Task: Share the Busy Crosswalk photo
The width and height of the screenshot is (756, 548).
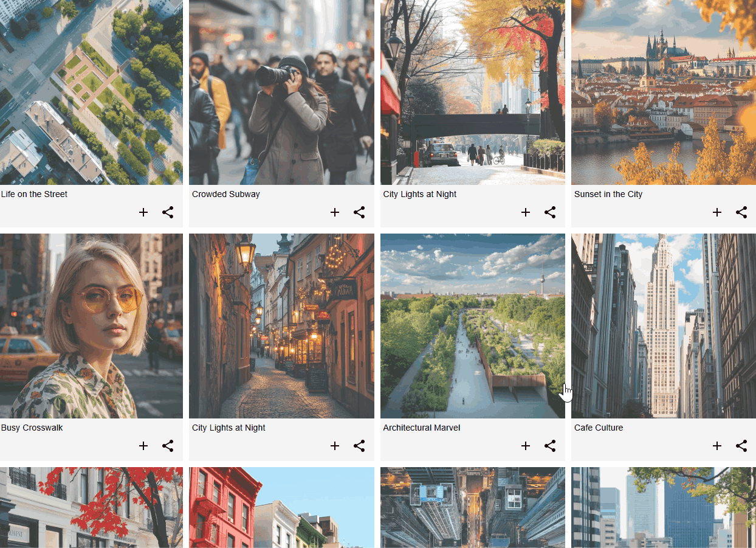Action: coord(168,446)
